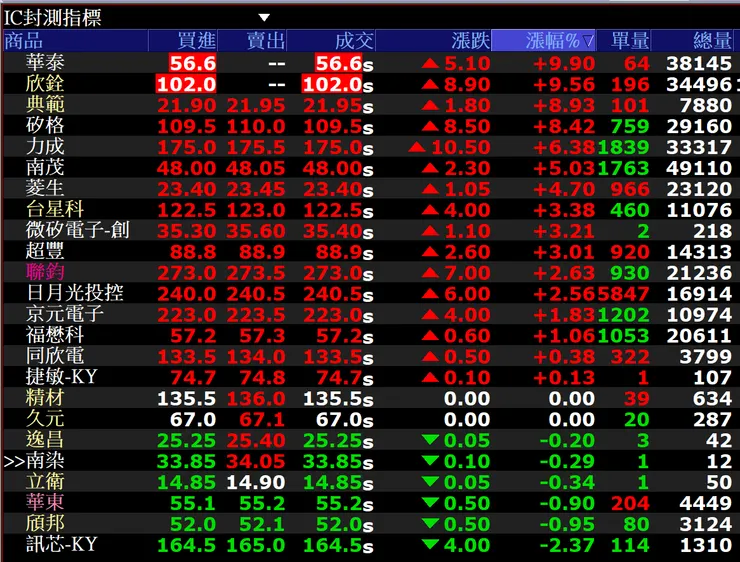The image size is (740, 562).
Task: Click 典範 total volume 7880
Action: click(706, 105)
